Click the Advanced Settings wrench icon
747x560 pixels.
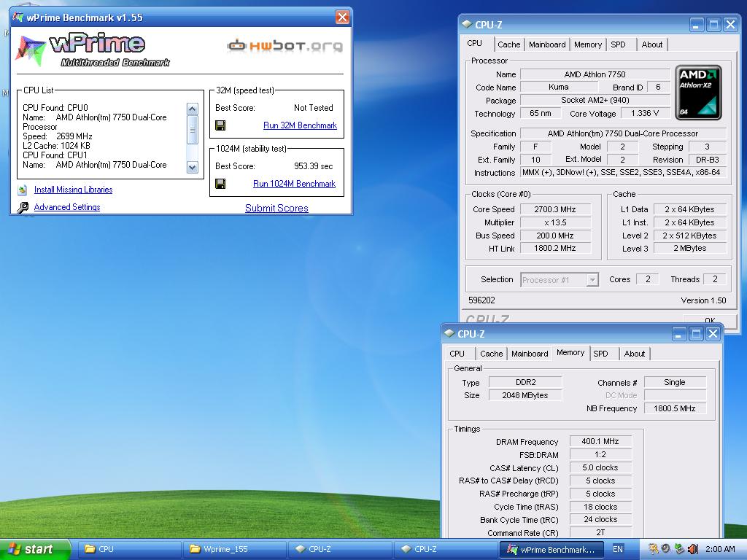click(x=23, y=208)
